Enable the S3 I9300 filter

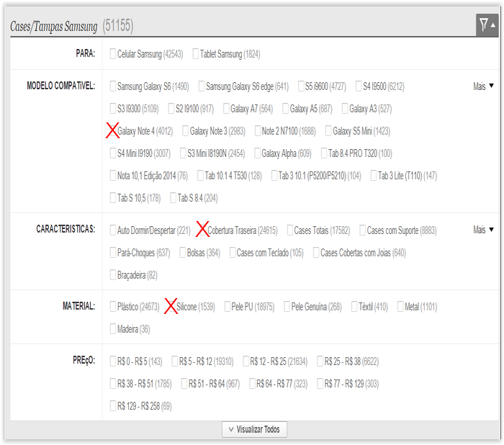point(113,109)
